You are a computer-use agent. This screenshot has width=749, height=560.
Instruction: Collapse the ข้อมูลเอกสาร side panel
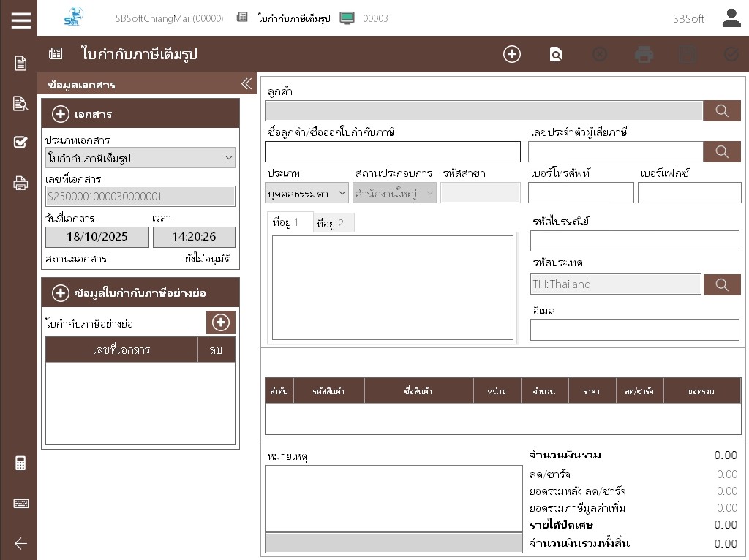(246, 84)
